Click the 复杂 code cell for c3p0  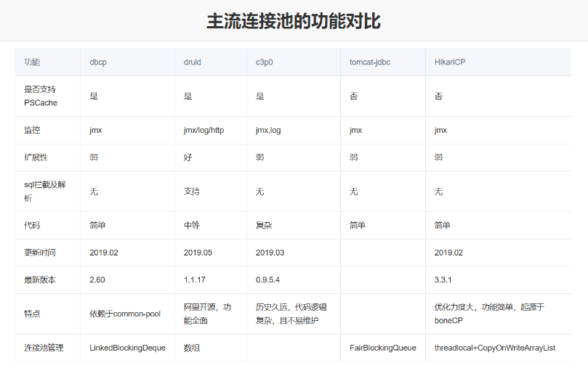click(x=264, y=226)
